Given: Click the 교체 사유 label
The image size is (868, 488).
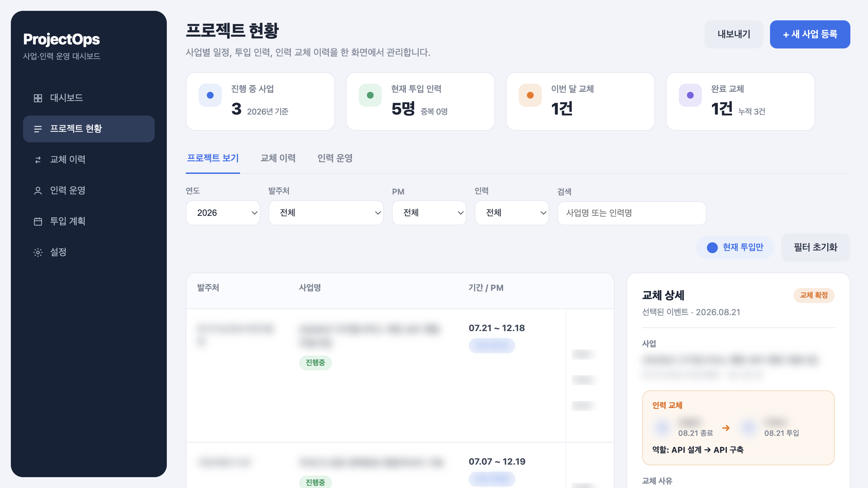Looking at the screenshot, I should click(657, 481).
